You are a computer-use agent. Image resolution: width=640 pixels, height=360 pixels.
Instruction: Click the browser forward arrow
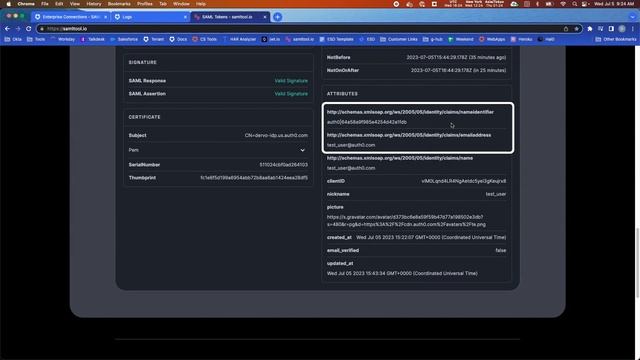(18, 29)
